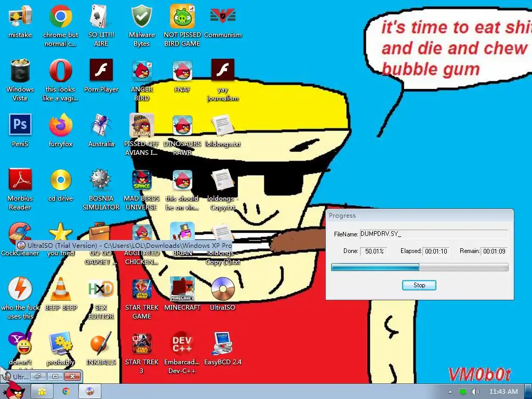Restore the minimized UltraISO window
The image size is (532, 399).
tap(38, 376)
